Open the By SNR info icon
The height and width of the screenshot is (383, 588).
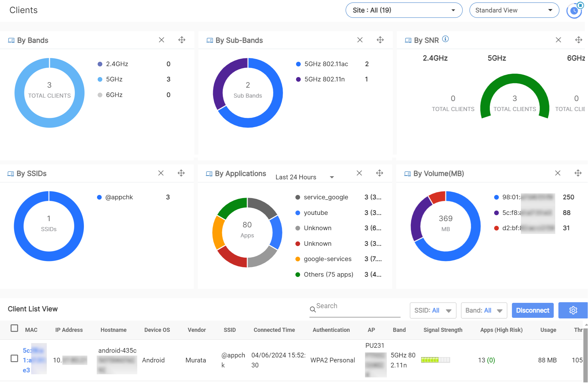click(445, 39)
